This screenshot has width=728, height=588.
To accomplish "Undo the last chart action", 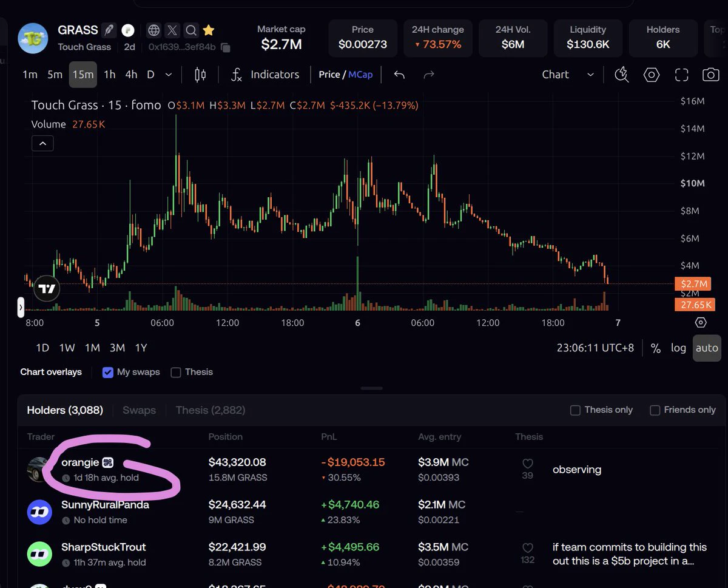I will 399,75.
